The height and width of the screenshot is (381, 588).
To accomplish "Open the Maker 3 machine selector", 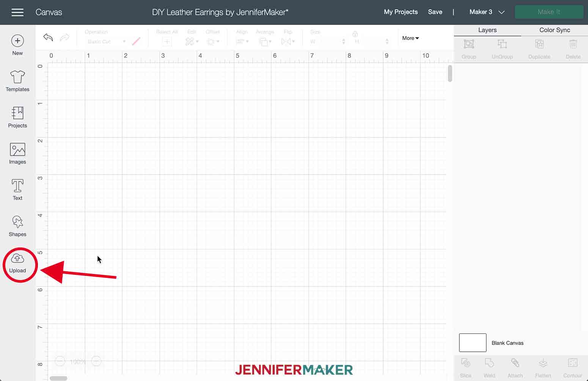I will pos(487,12).
